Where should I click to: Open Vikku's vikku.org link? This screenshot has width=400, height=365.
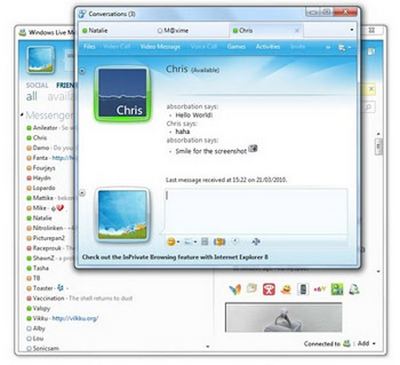(x=75, y=318)
